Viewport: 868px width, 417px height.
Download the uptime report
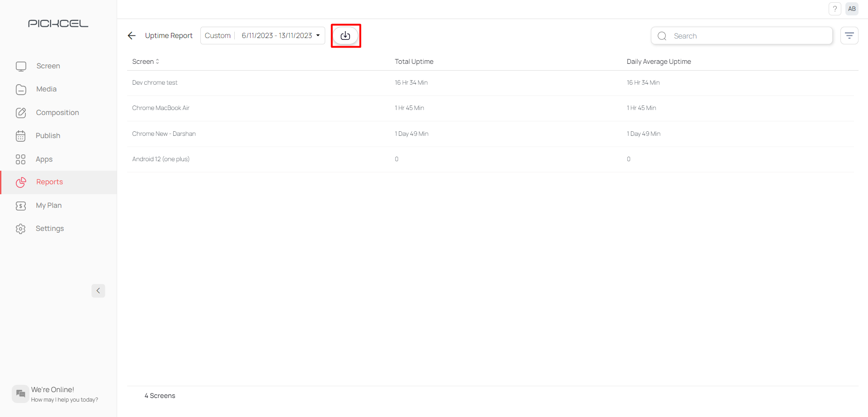345,36
